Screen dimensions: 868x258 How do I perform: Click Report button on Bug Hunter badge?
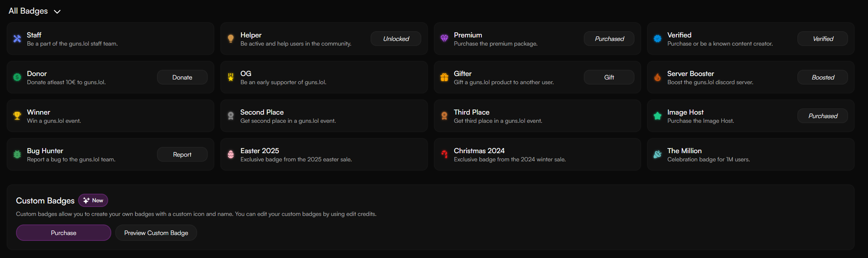click(182, 154)
